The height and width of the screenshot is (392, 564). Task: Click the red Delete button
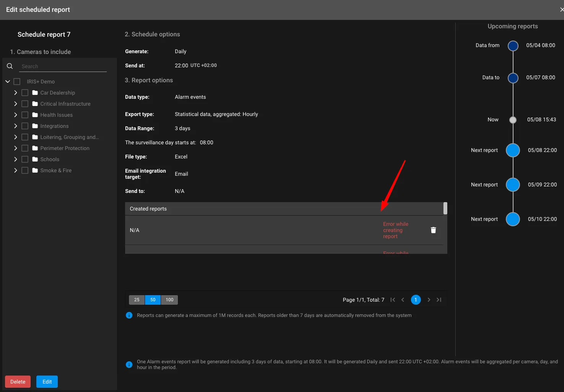18,382
